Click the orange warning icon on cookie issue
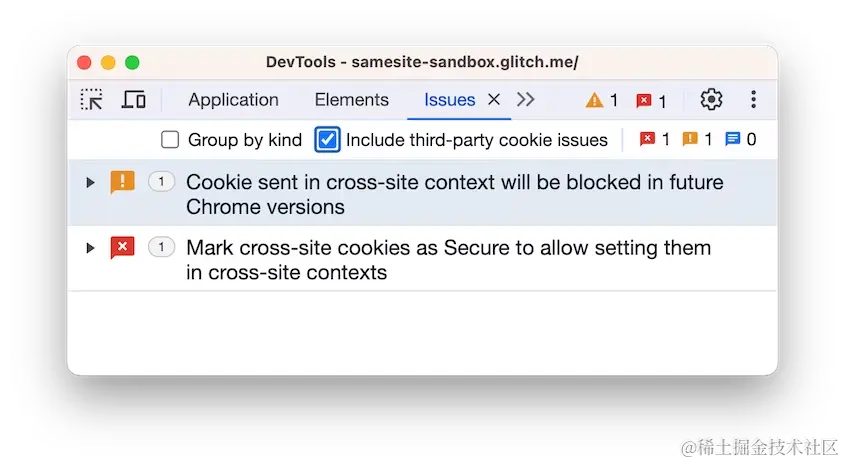The height and width of the screenshot is (464, 845). (122, 182)
